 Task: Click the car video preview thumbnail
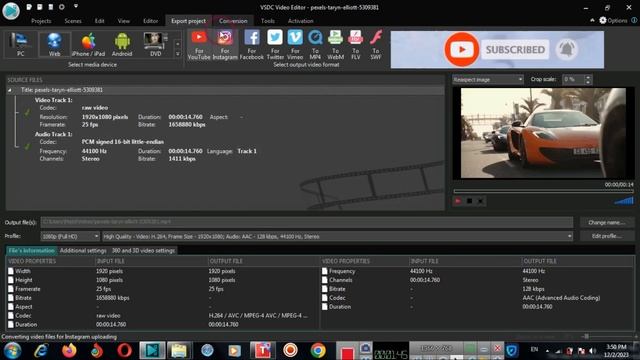click(543, 133)
